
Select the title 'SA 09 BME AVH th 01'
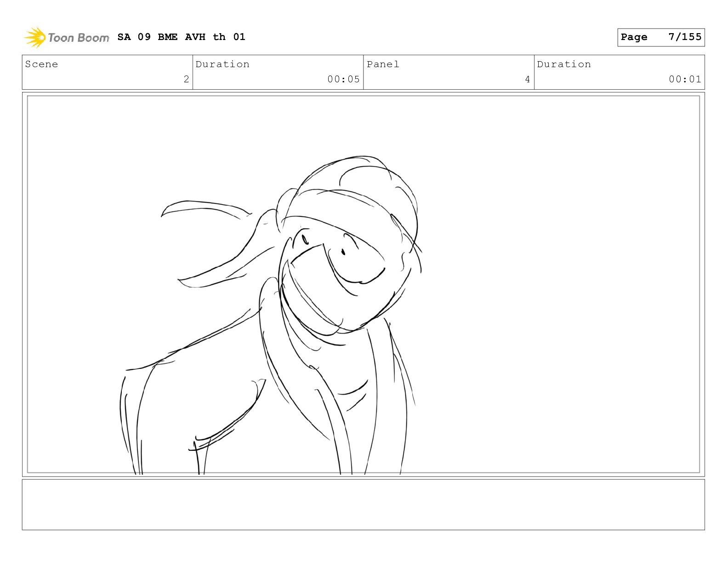coord(182,37)
